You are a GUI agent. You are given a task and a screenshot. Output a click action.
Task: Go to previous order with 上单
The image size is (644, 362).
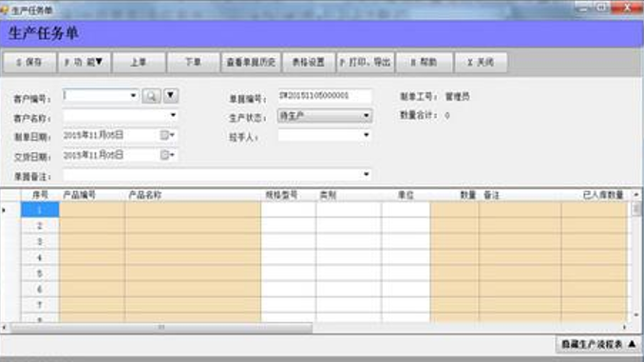coord(139,63)
